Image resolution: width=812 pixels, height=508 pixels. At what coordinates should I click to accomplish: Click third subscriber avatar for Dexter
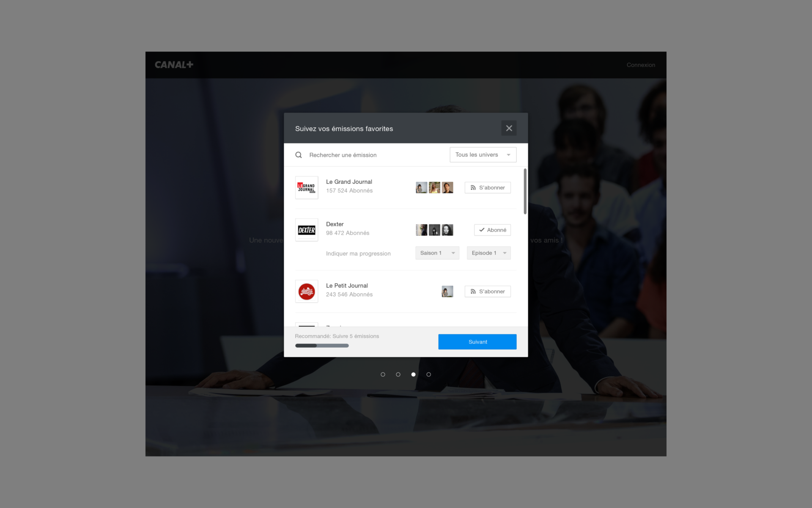point(447,230)
